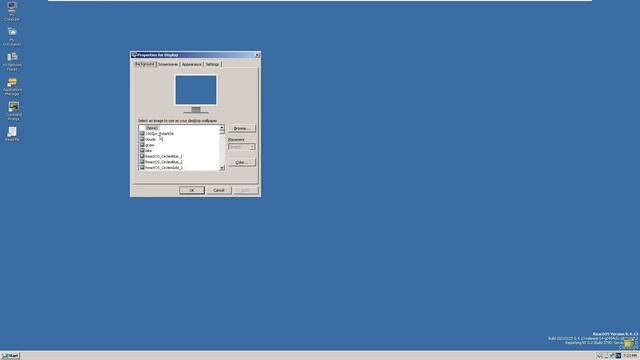Click the image icon beside ReactOS_CirclesGold_1
Image resolution: width=640 pixels, height=360 pixels.
142,167
